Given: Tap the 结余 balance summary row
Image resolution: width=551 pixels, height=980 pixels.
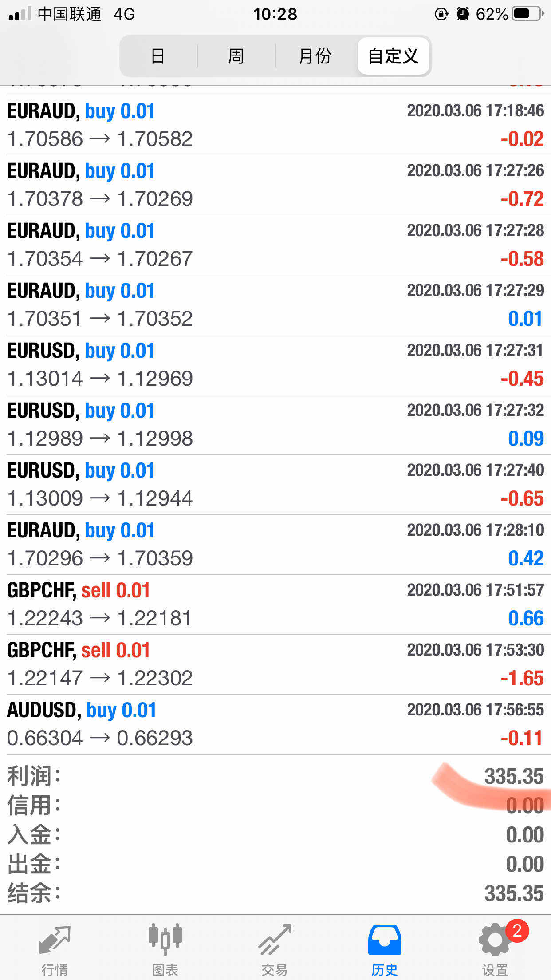Looking at the screenshot, I should tap(275, 893).
